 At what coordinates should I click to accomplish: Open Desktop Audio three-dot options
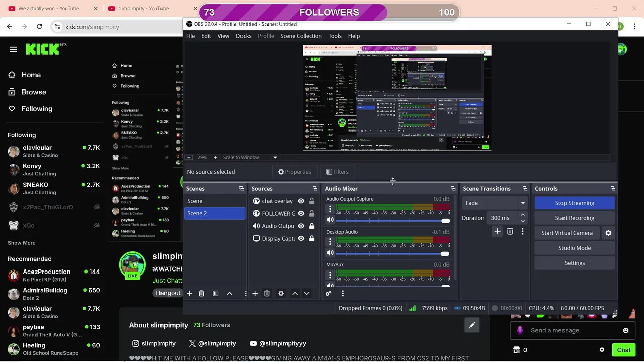[330, 242]
